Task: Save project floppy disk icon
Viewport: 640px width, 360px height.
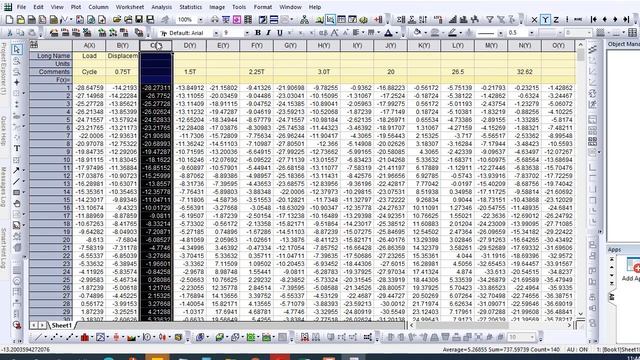Action: [x=139, y=20]
